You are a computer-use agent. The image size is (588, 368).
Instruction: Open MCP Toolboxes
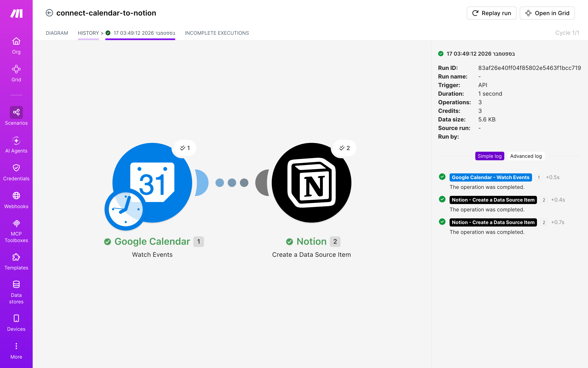[16, 231]
